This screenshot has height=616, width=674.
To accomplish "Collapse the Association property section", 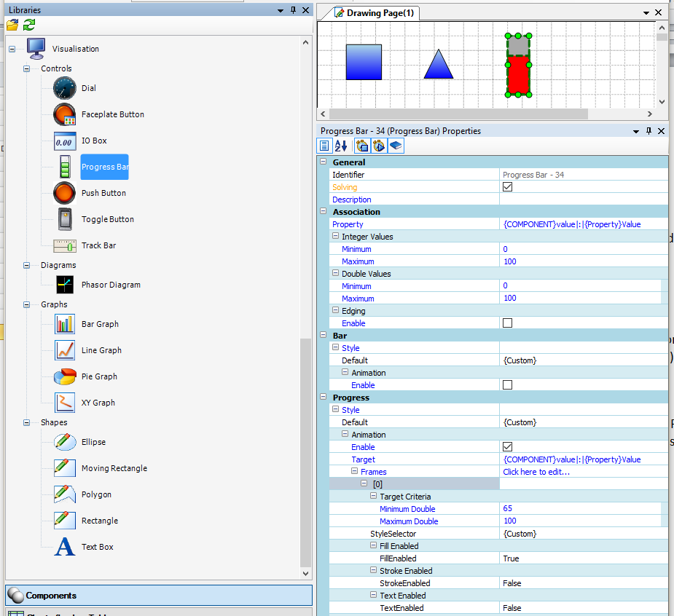I will click(x=324, y=212).
